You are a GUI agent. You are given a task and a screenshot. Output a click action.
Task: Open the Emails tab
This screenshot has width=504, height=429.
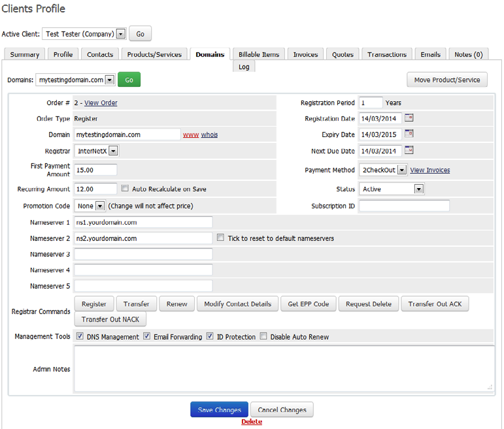430,54
